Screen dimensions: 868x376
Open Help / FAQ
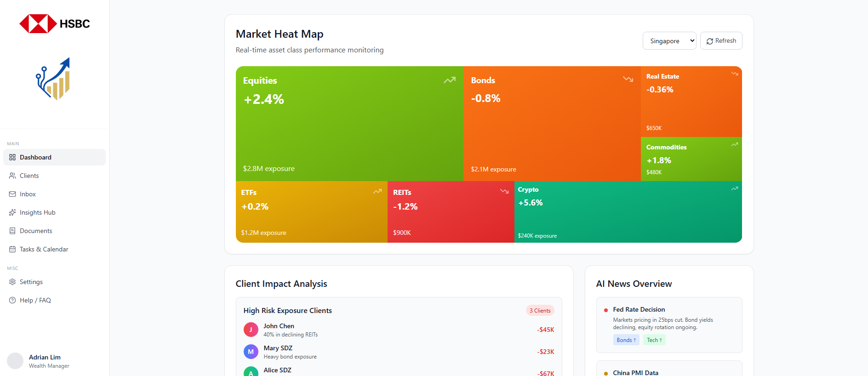click(x=54, y=300)
